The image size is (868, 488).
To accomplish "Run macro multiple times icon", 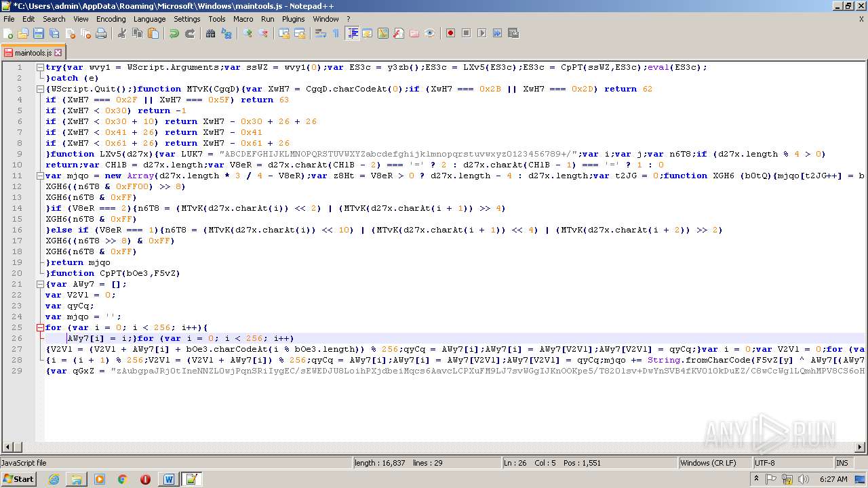I will (x=497, y=33).
